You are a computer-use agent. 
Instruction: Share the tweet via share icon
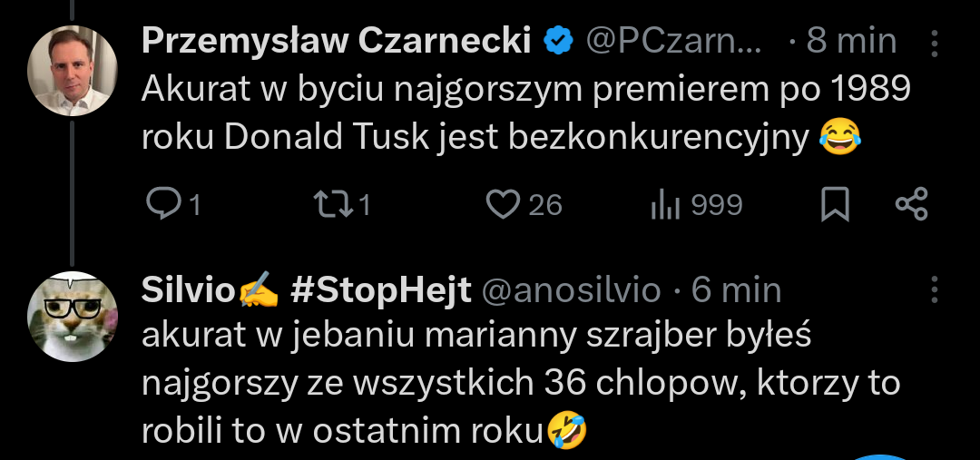(x=911, y=205)
